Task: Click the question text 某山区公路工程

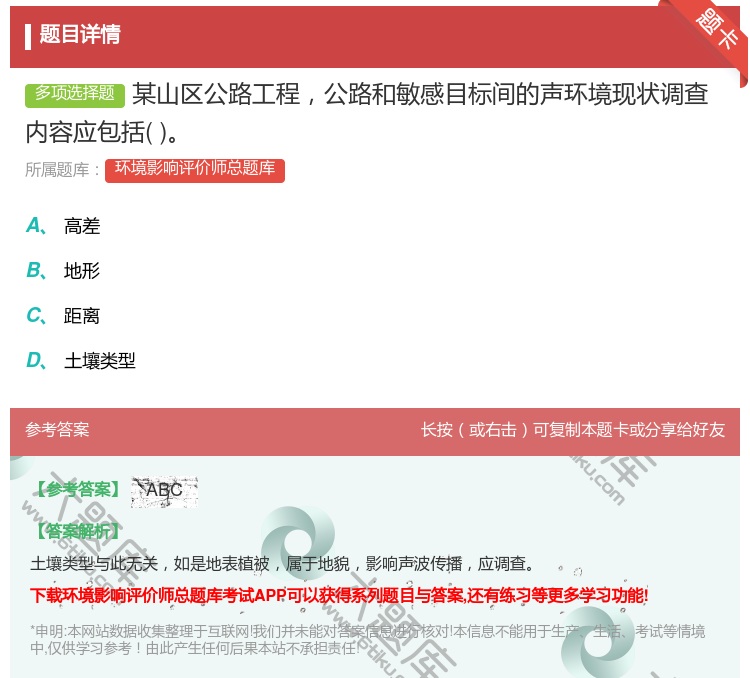Action: click(x=366, y=113)
